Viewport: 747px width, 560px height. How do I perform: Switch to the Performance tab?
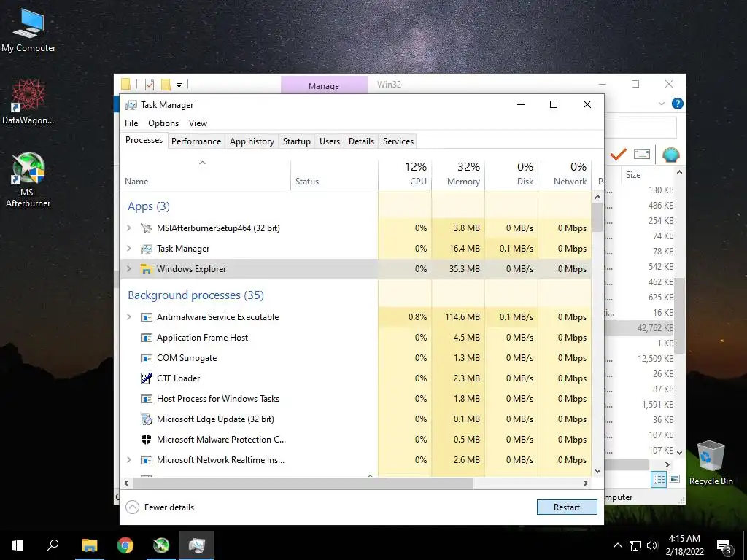click(196, 141)
